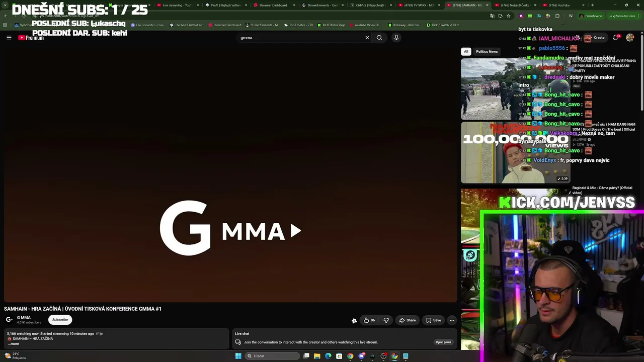The image size is (644, 362).
Task: Click the sparkle icon beside the like button
Action: tap(354, 320)
